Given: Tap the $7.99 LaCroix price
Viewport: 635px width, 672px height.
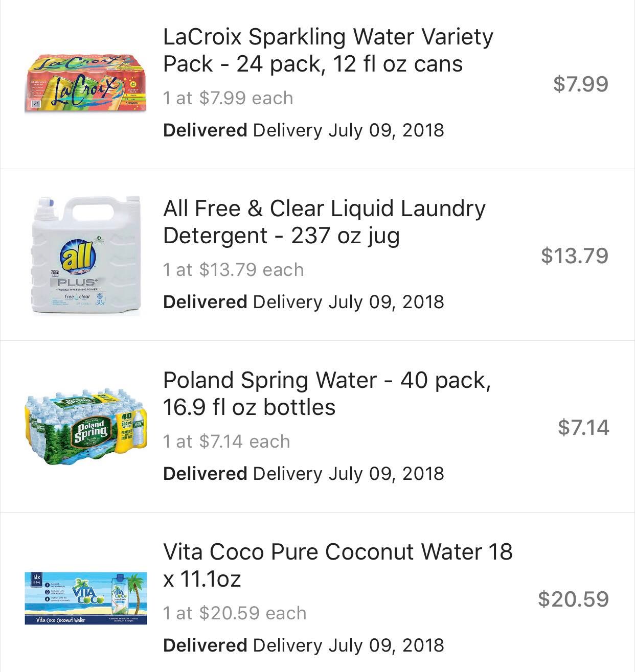Looking at the screenshot, I should (581, 84).
